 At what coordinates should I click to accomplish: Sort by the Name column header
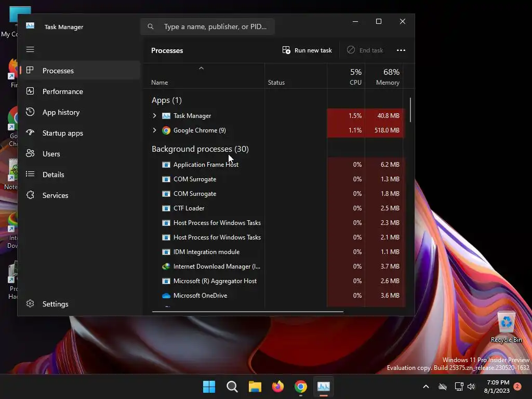pyautogui.click(x=204, y=77)
